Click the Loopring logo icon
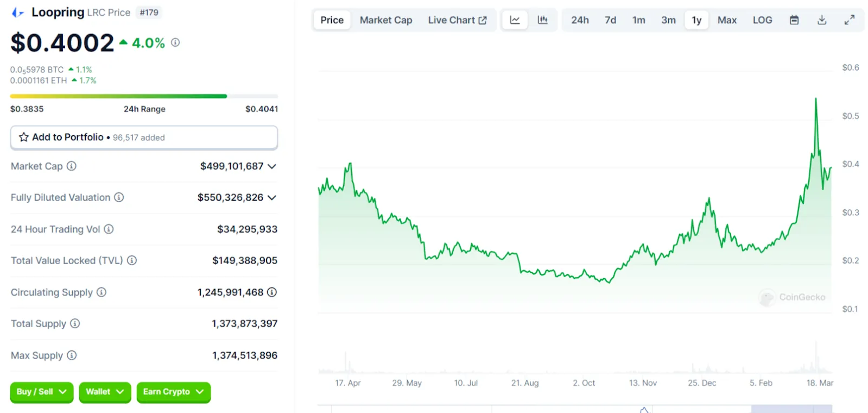The height and width of the screenshot is (413, 868). click(x=17, y=11)
